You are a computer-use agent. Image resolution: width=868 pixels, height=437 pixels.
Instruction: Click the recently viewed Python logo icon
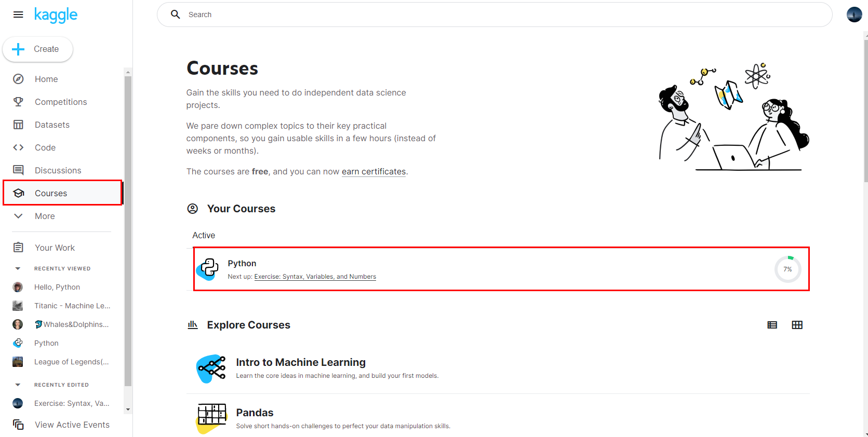click(x=18, y=343)
